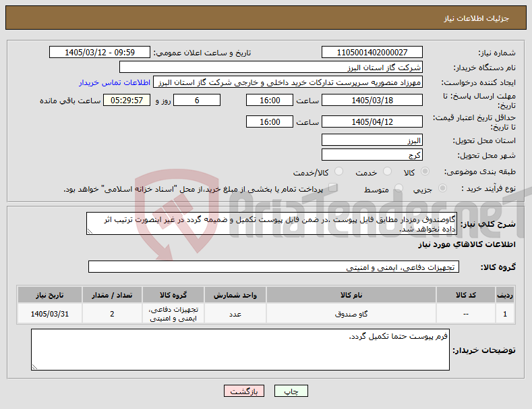Click the table's group cell تجهیزات دفاعی، ایمنی و امنیتی

[x=173, y=314]
